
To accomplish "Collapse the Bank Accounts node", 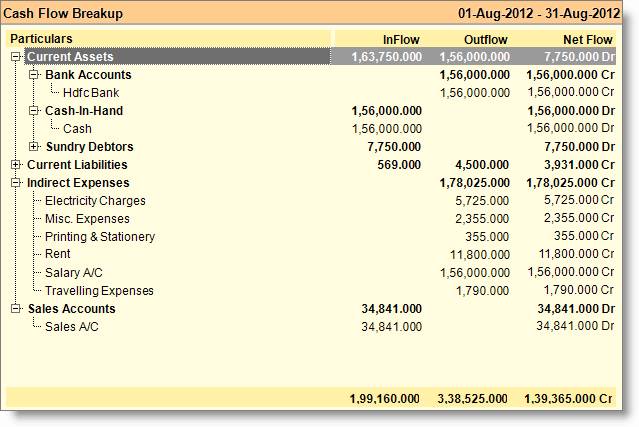I will point(34,75).
